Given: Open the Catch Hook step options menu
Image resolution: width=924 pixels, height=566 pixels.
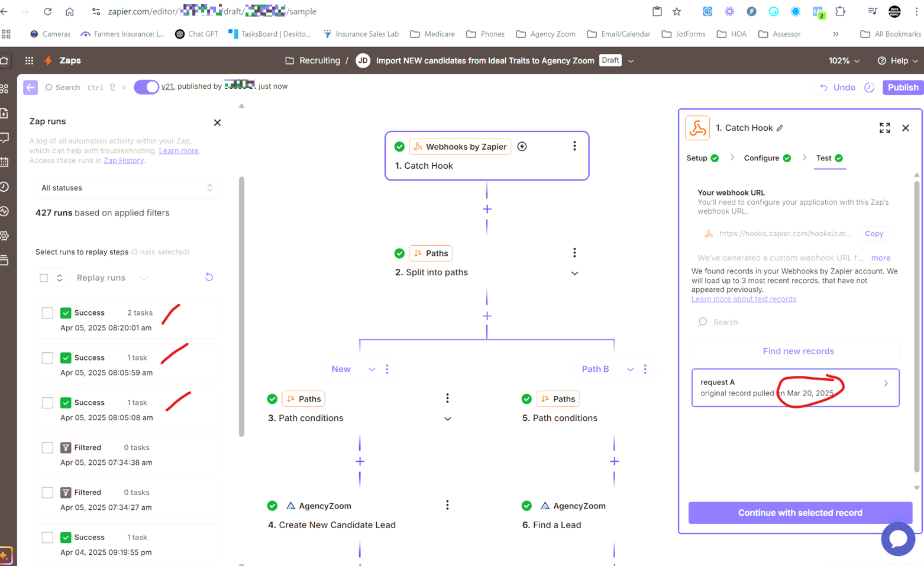Looking at the screenshot, I should coord(574,146).
